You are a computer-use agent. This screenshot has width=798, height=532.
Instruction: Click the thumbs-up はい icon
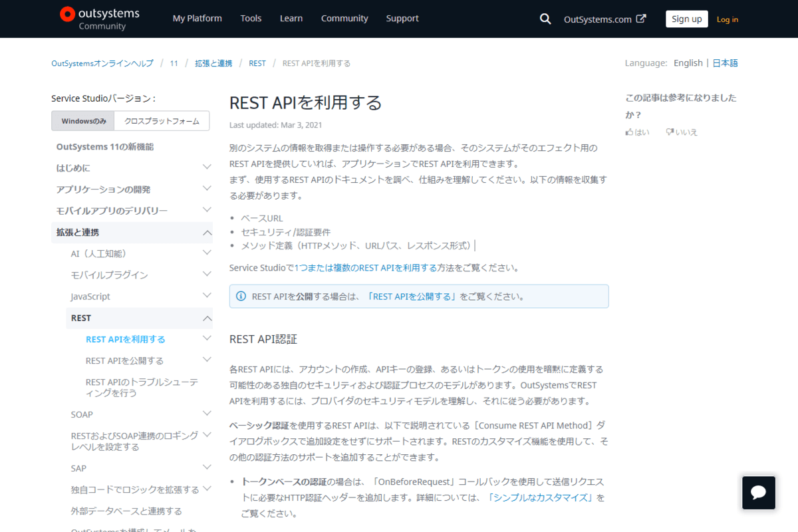(629, 132)
